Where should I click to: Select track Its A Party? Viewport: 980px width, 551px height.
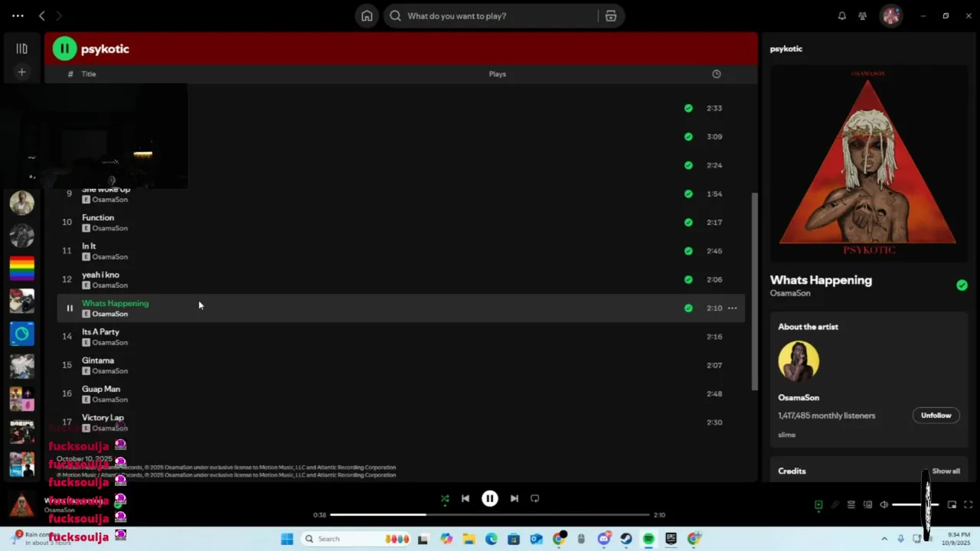[x=401, y=337]
